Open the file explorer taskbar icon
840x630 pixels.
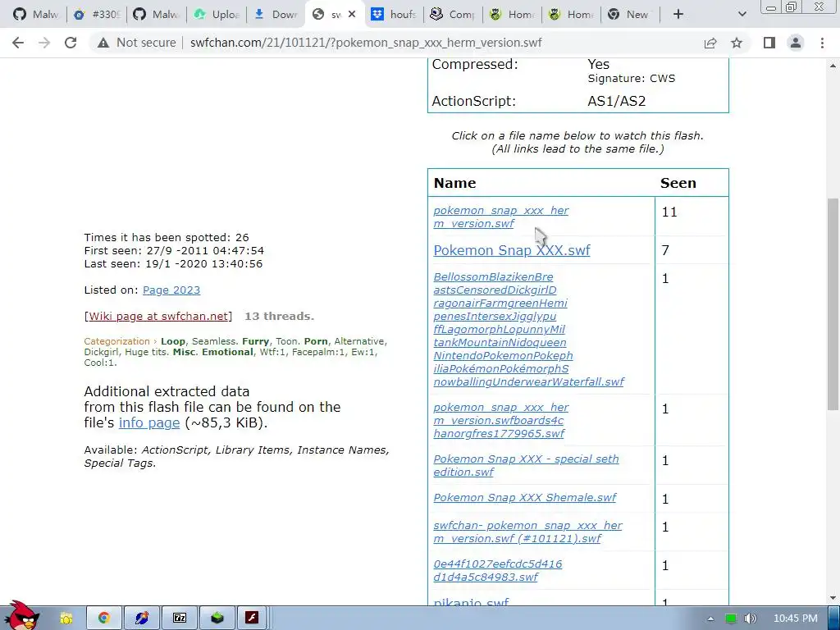coord(66,619)
